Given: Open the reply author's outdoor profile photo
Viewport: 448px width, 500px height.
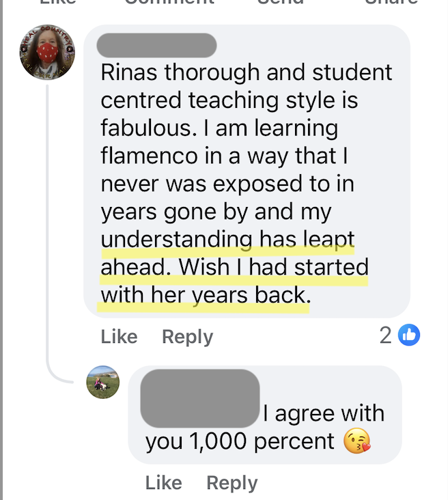Looking at the screenshot, I should 103,382.
